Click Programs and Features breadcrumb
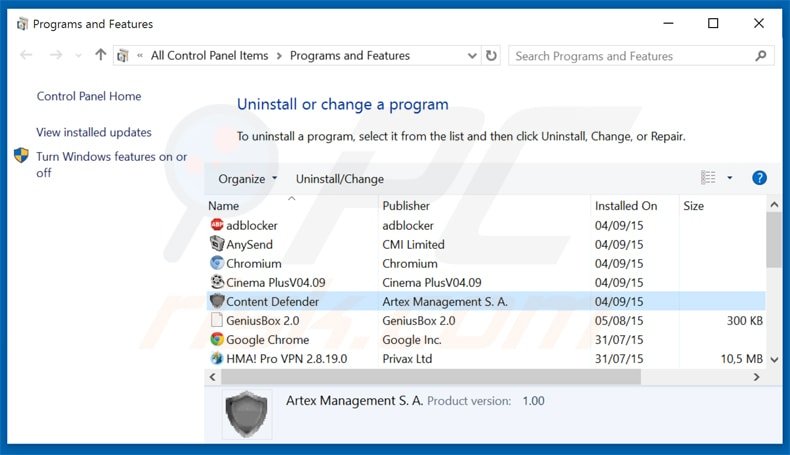Viewport: 790px width, 455px height. pyautogui.click(x=350, y=55)
